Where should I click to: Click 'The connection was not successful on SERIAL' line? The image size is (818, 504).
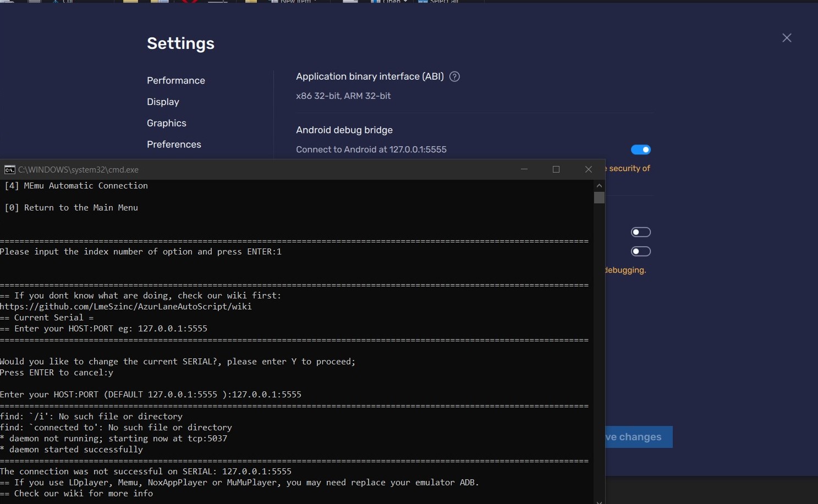click(146, 472)
